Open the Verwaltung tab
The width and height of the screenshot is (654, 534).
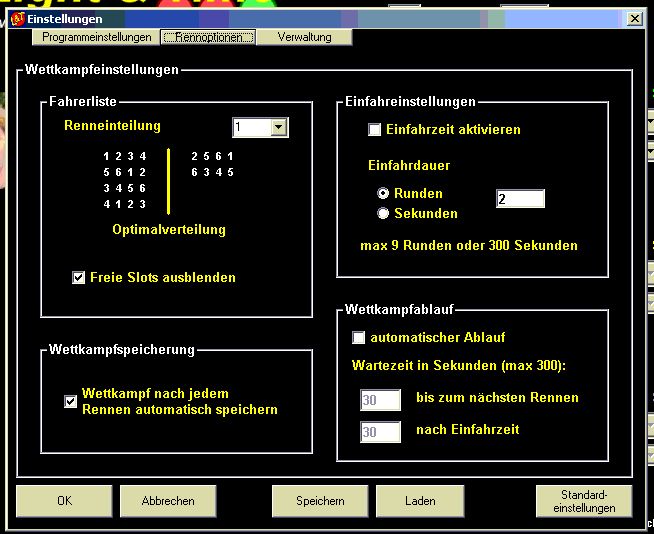click(x=303, y=37)
